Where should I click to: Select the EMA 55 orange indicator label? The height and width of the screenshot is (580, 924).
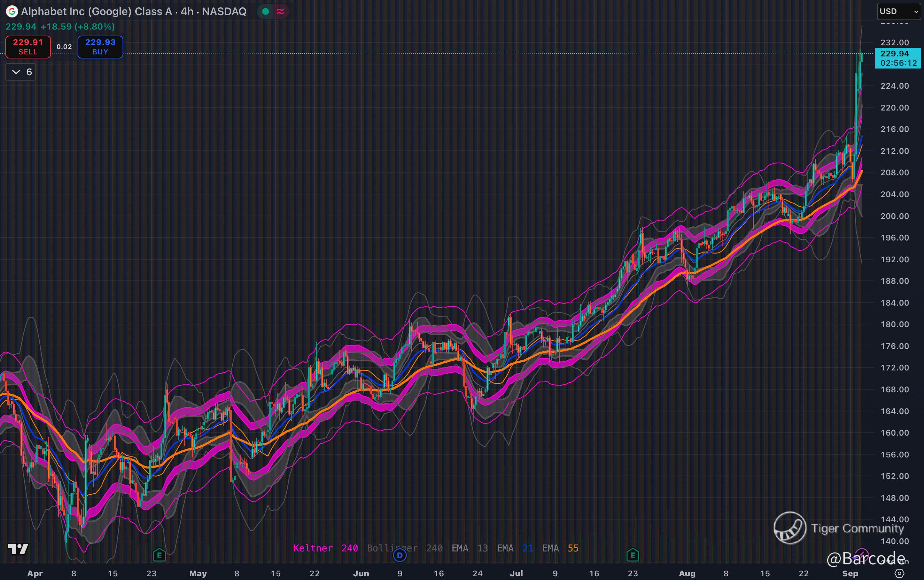[x=560, y=548]
